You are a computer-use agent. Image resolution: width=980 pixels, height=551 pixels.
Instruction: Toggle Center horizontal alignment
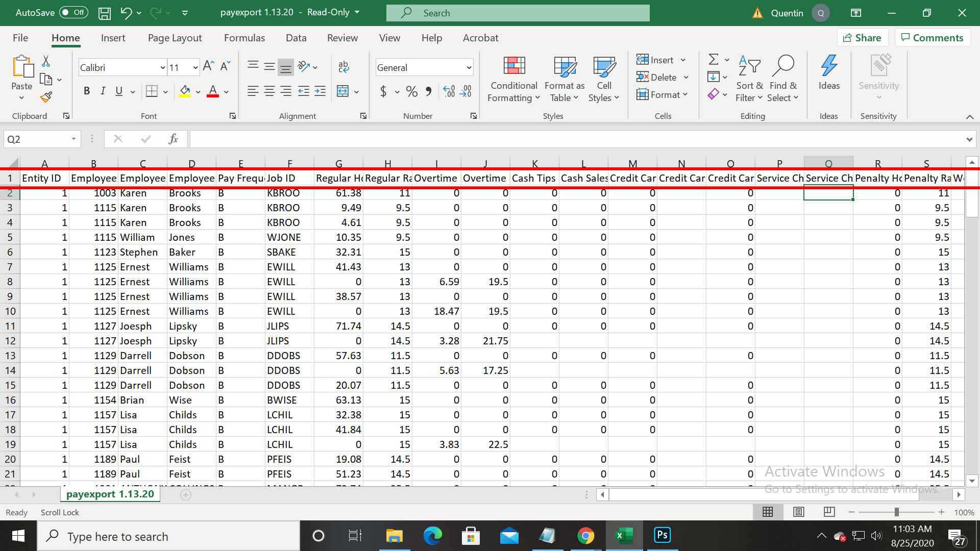coord(269,92)
